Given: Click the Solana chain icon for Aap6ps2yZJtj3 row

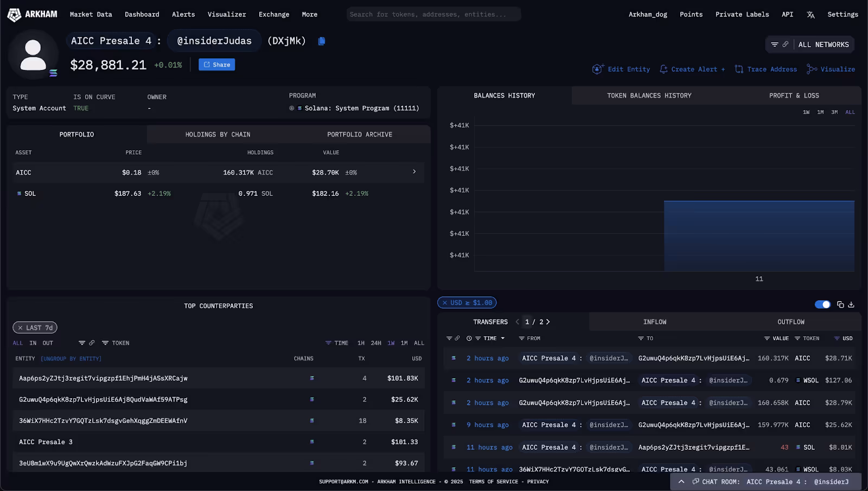Looking at the screenshot, I should (312, 378).
